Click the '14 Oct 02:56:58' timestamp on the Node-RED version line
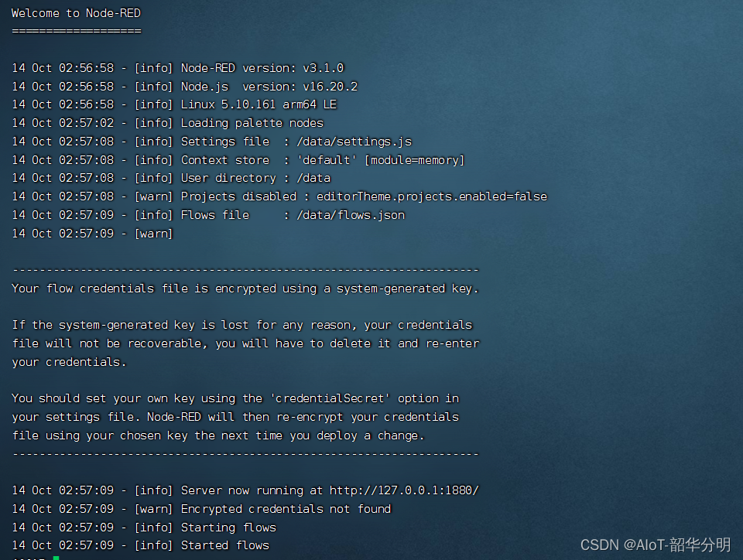 63,68
